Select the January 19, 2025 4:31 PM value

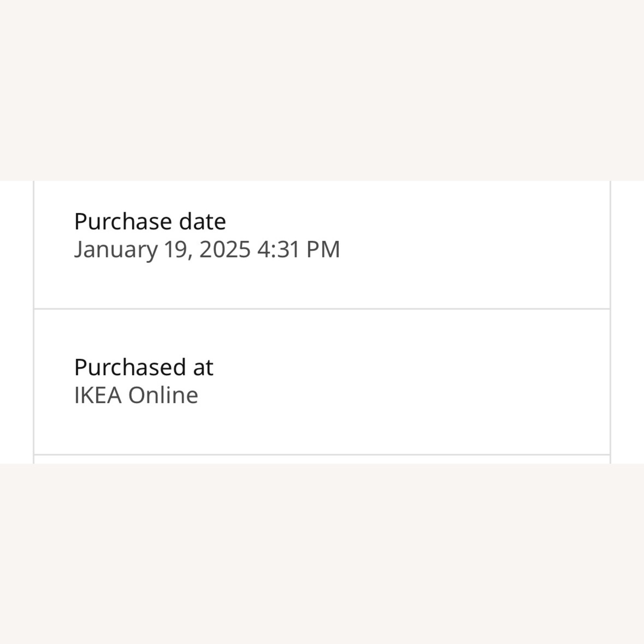(207, 249)
